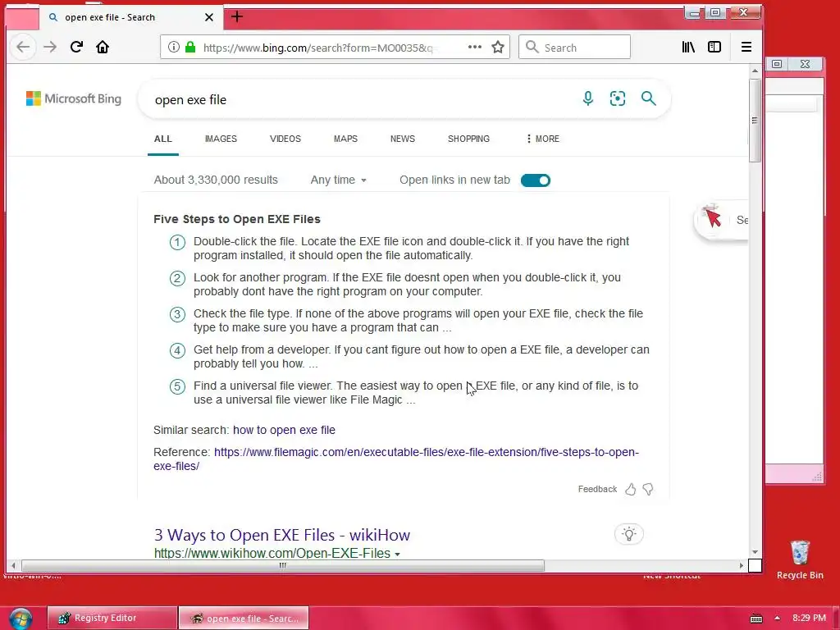Image resolution: width=840 pixels, height=630 pixels.
Task: Switch to IMAGES results
Action: pos(221,139)
